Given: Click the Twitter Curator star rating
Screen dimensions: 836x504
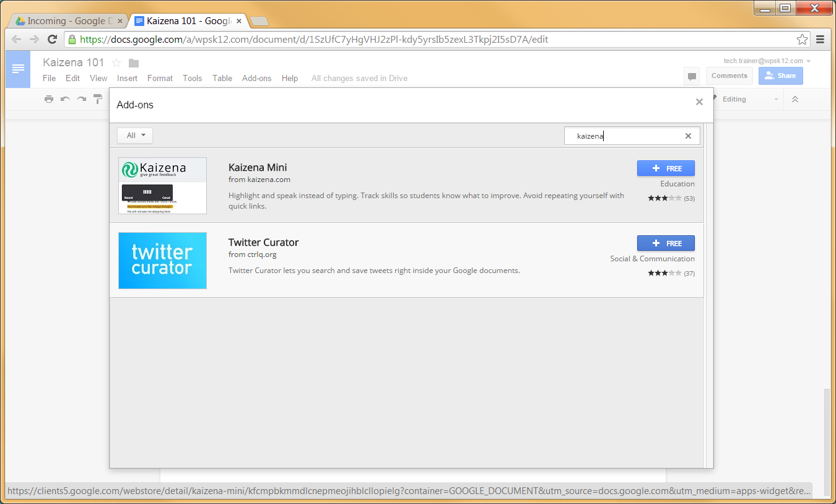Looking at the screenshot, I should click(x=664, y=273).
